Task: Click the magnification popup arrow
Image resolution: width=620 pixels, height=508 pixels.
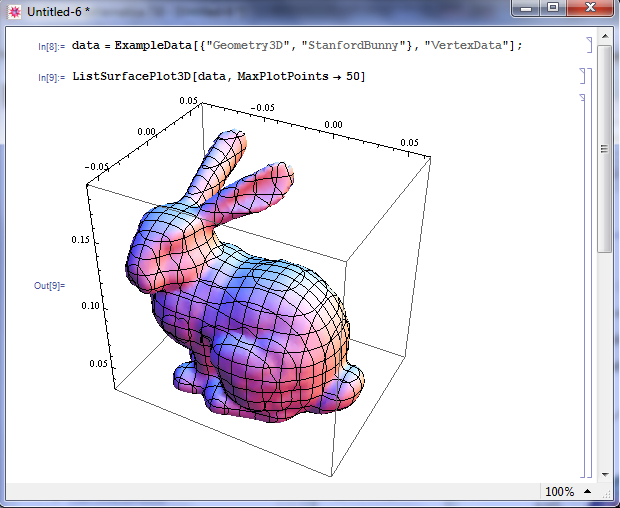Action: (x=588, y=491)
